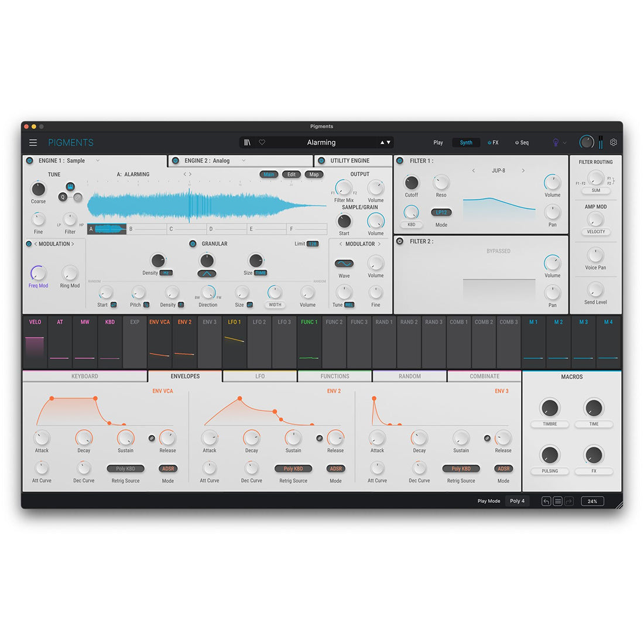This screenshot has height=644, width=644.
Task: Favorite the preset with the heart icon
Action: pyautogui.click(x=262, y=142)
